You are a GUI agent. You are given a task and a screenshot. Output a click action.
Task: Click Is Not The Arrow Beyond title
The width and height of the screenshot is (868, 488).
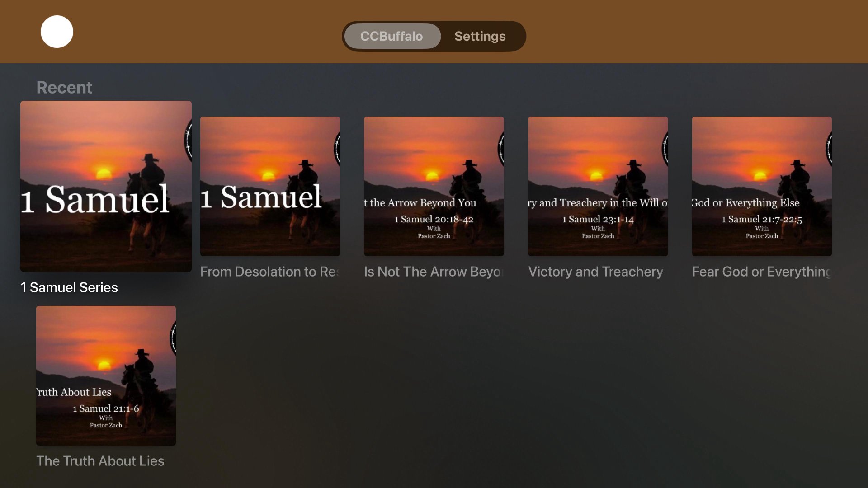(434, 272)
